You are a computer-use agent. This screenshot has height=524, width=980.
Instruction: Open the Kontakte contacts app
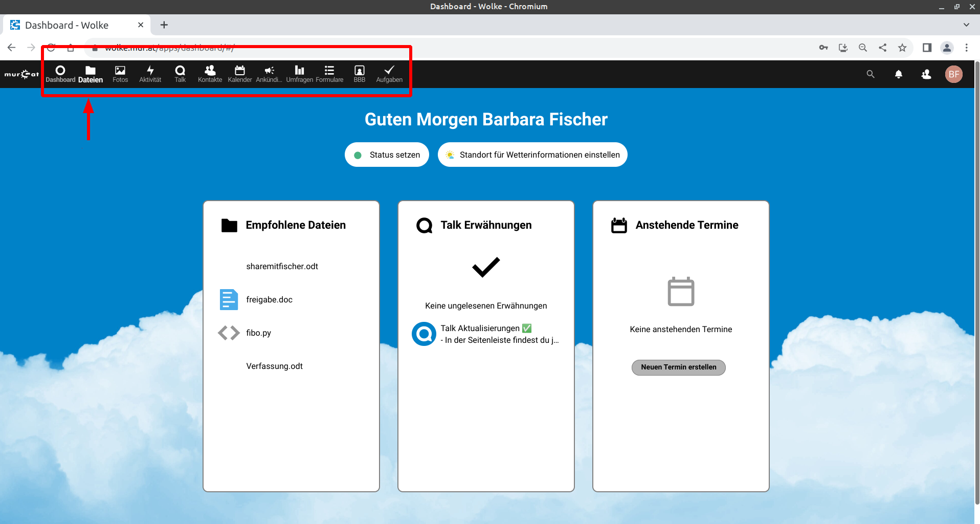pyautogui.click(x=210, y=74)
